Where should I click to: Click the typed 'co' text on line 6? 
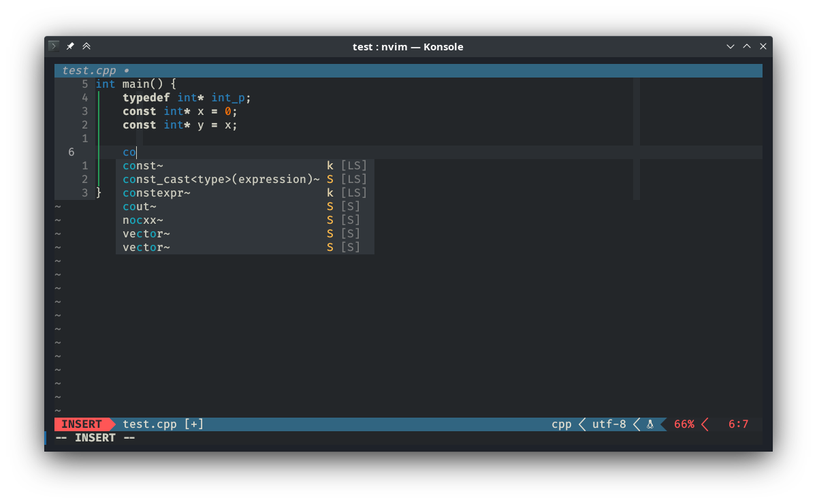click(x=129, y=152)
